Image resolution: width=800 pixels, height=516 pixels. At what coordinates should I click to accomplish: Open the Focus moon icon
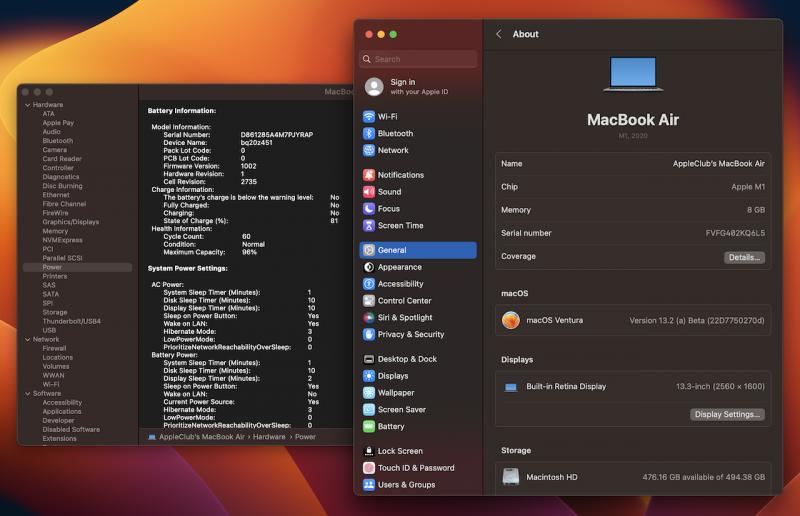tap(368, 208)
